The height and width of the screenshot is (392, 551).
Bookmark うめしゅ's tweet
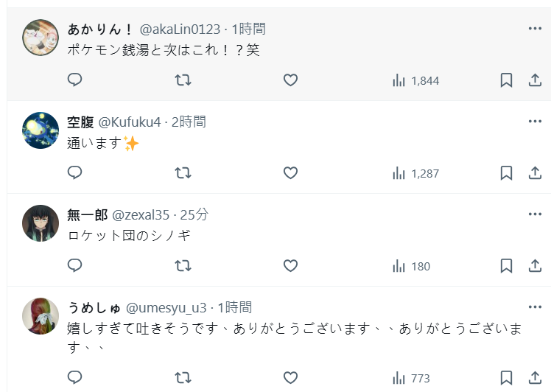(x=506, y=378)
